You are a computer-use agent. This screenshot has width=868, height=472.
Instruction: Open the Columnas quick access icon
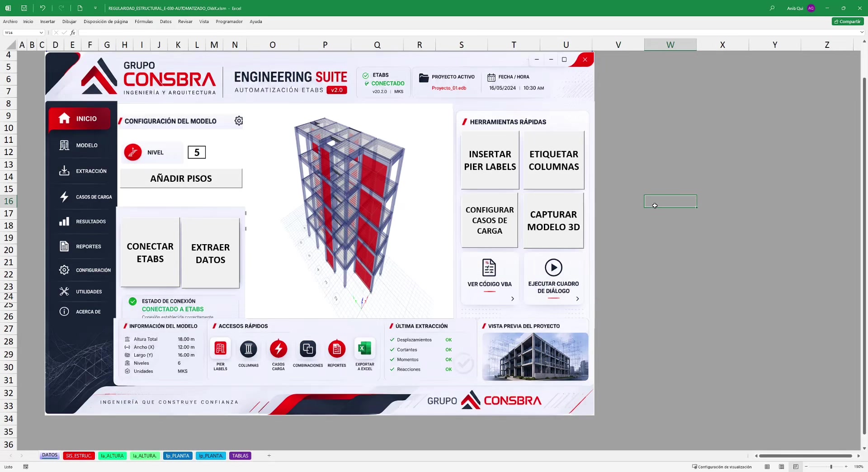[x=248, y=349]
